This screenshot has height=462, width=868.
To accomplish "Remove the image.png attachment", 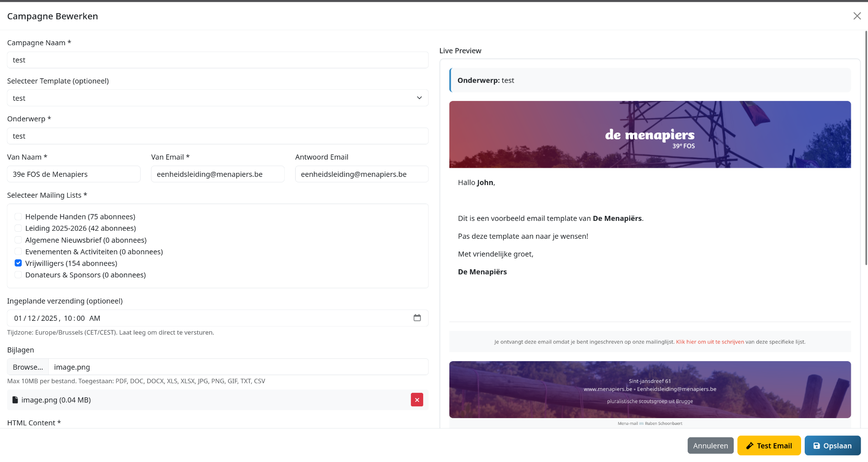I will click(x=416, y=400).
